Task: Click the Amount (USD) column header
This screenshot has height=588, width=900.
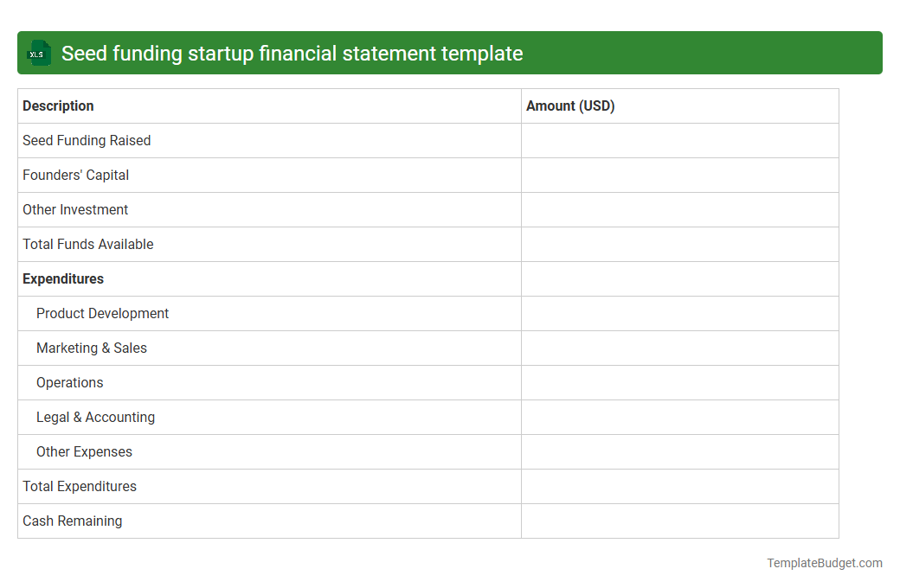Action: click(x=570, y=105)
